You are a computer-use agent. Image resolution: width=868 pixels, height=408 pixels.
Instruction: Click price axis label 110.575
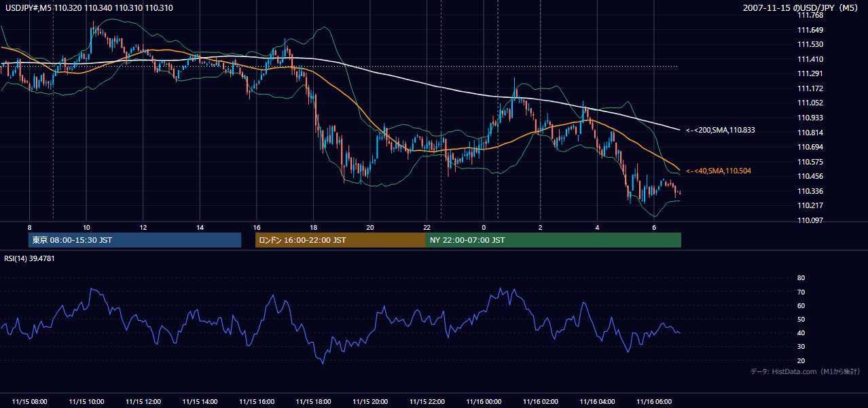click(x=810, y=162)
